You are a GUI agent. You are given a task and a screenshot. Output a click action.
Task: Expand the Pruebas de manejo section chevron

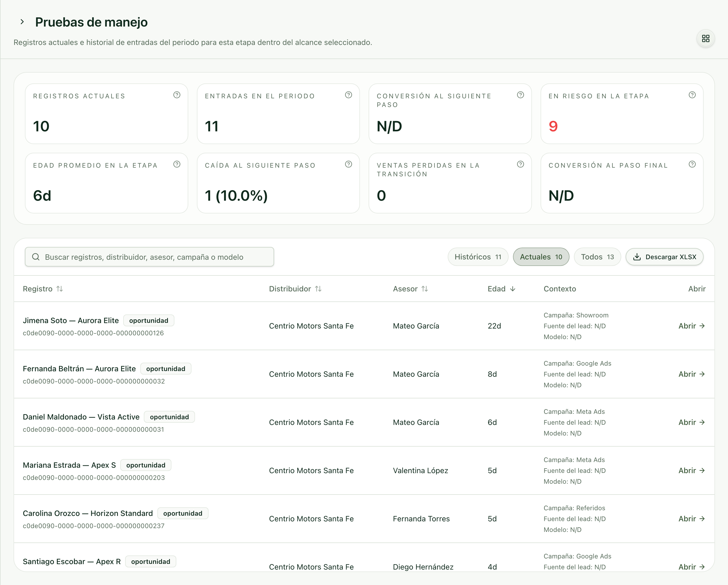tap(22, 22)
